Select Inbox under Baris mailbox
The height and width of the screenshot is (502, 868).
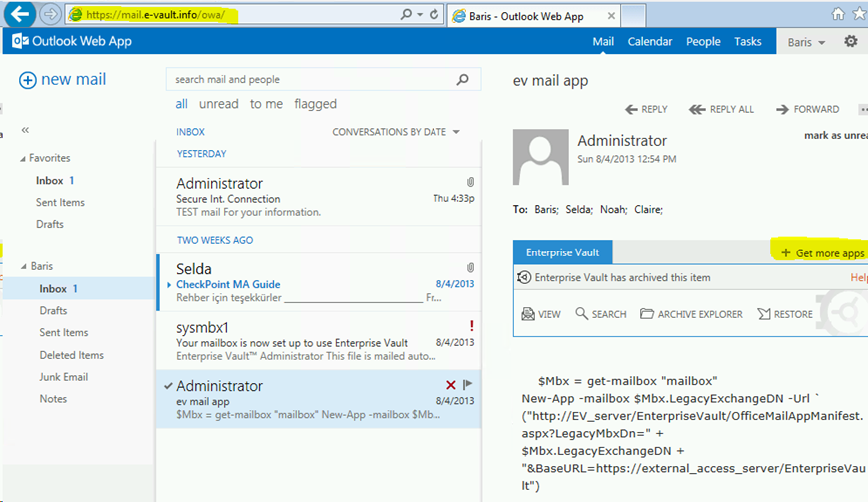[79, 289]
